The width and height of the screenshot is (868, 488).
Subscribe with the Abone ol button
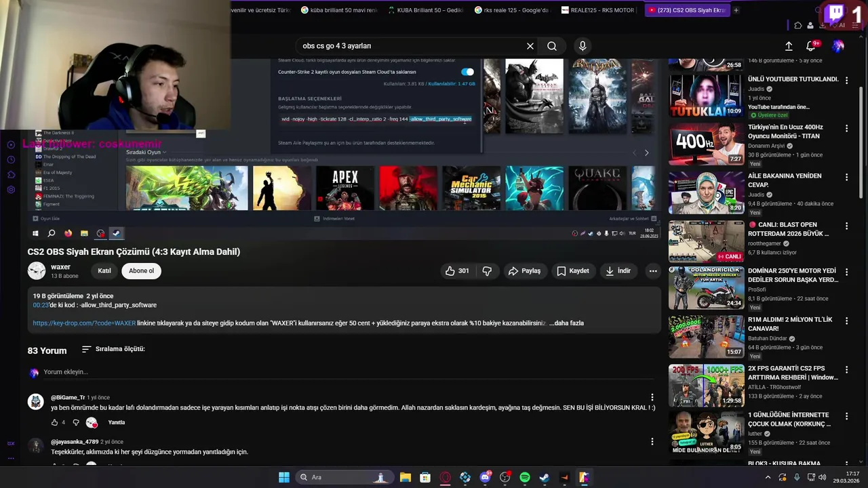(142, 270)
